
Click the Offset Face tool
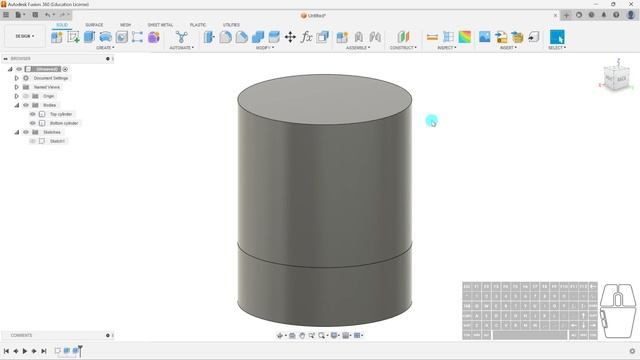click(274, 37)
